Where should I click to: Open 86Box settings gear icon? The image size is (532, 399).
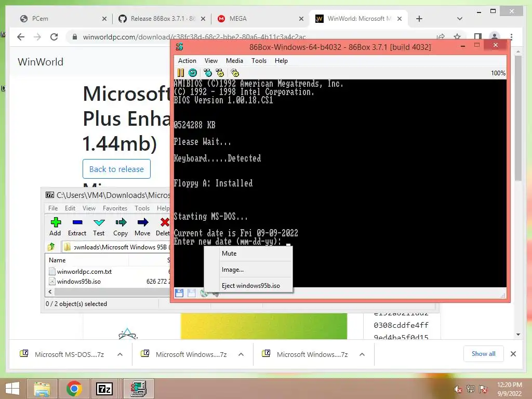(x=235, y=73)
